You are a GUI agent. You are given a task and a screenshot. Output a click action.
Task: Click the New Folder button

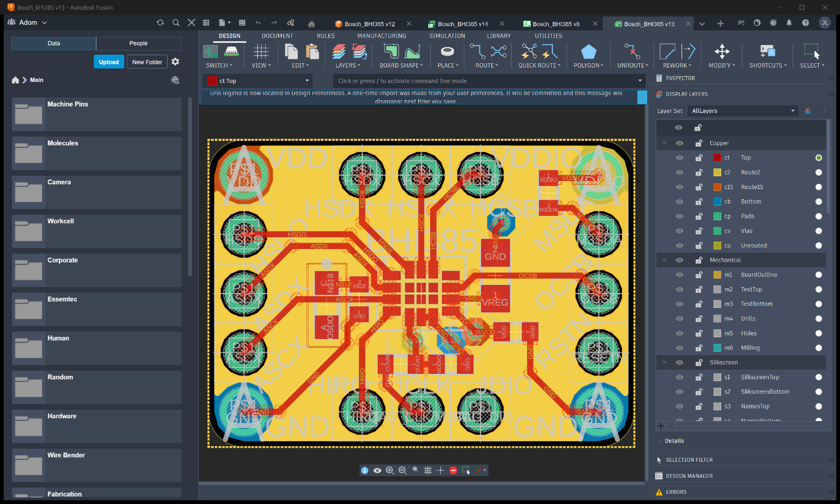(147, 62)
